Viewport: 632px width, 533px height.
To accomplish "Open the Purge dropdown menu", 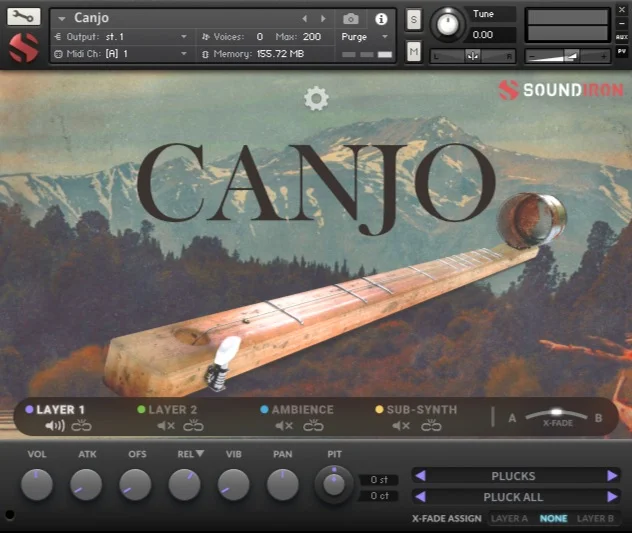I will pos(365,37).
